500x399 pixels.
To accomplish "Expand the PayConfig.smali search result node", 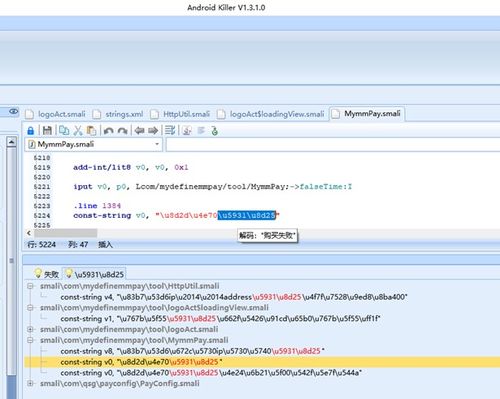I will (30, 383).
